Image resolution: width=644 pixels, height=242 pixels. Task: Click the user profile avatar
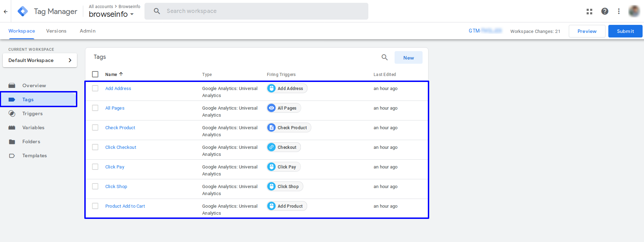point(634,11)
